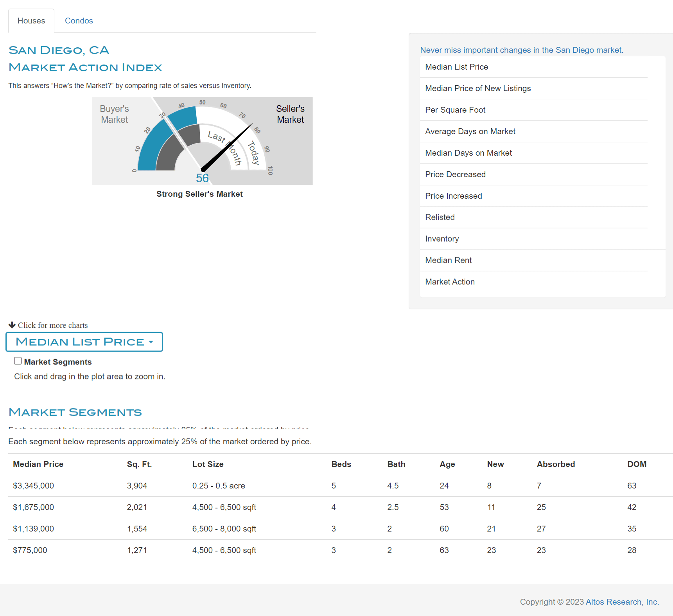Click the San Diego, CA heading
Image resolution: width=673 pixels, height=616 pixels.
coord(59,50)
